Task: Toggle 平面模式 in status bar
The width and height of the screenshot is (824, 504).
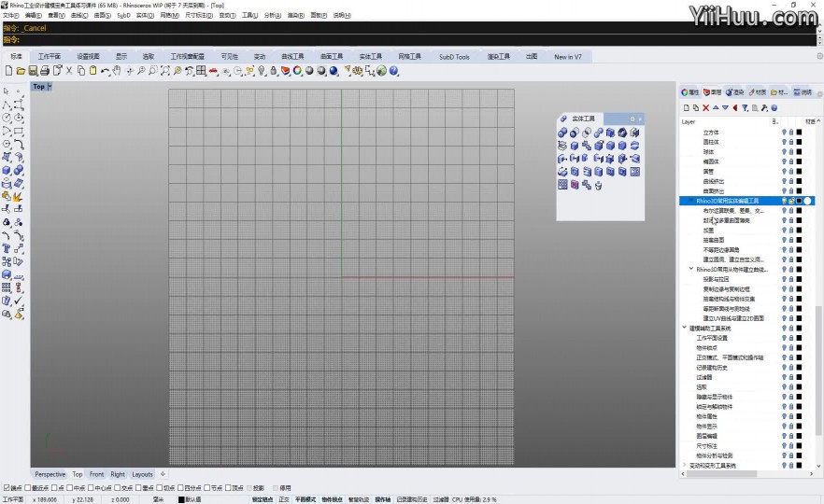Action: click(305, 499)
